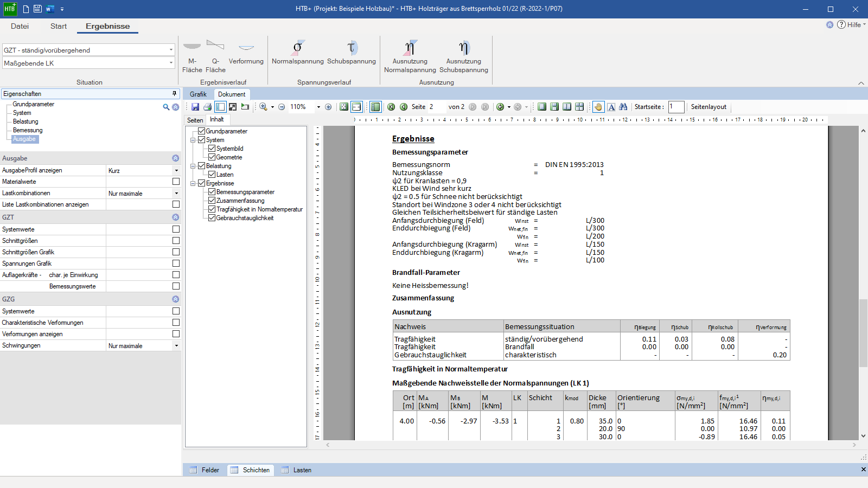Select Grundparameter in the Eigenschaften tree
The width and height of the screenshot is (868, 488).
coord(34,104)
